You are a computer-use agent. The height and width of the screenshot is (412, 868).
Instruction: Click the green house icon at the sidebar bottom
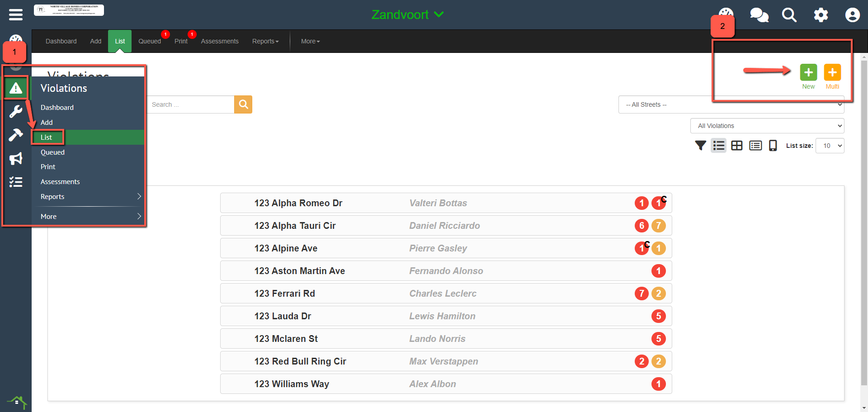pyautogui.click(x=17, y=402)
